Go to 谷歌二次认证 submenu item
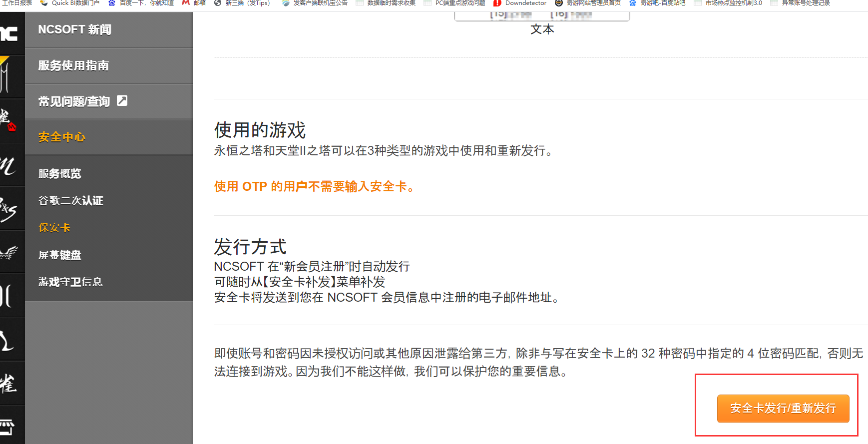Viewport: 868px width, 444px height. (x=71, y=200)
